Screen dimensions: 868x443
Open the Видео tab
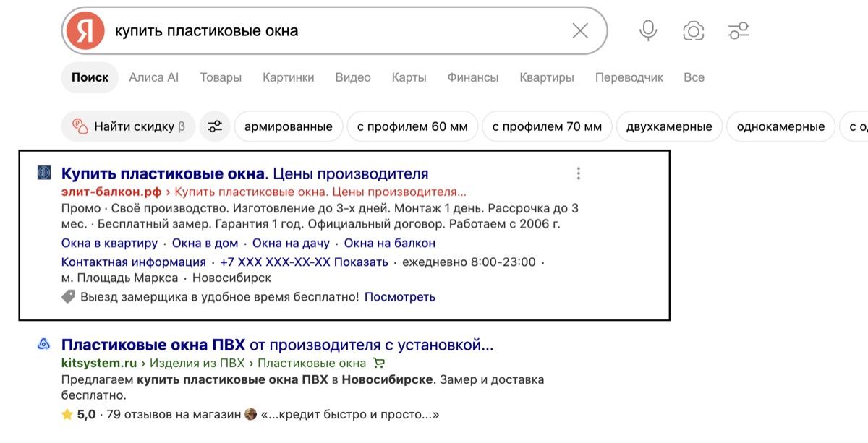click(x=353, y=77)
